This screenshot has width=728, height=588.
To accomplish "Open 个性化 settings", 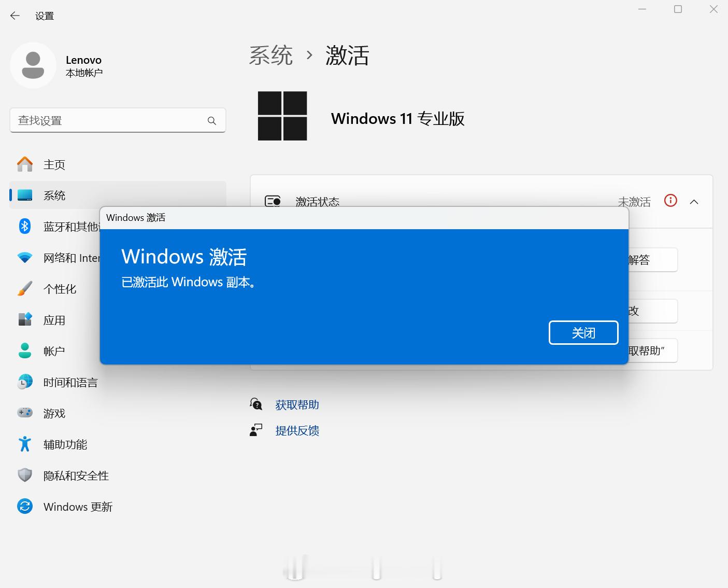I will (60, 289).
